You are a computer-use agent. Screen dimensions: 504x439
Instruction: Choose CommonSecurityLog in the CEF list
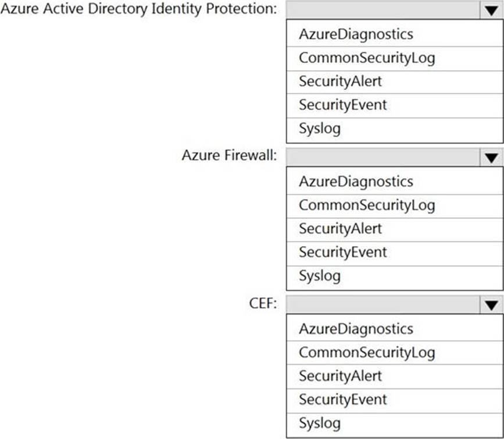click(x=394, y=352)
